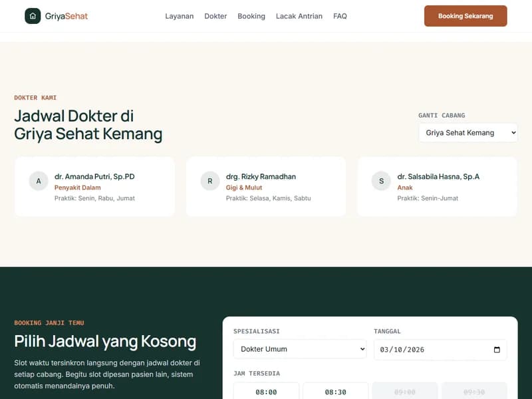Click the A avatar of dr. Amanda Putri
Screen dimensions: 532x399
(39, 181)
